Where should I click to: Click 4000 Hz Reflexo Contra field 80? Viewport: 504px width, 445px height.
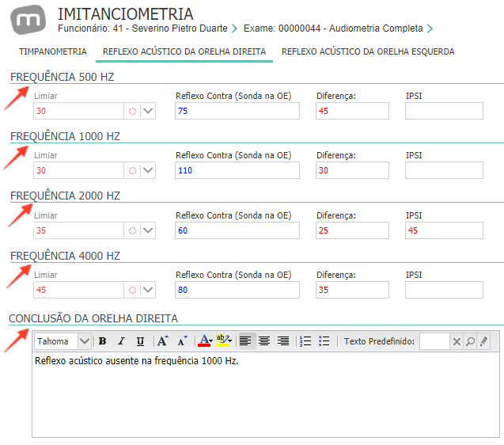point(237,290)
